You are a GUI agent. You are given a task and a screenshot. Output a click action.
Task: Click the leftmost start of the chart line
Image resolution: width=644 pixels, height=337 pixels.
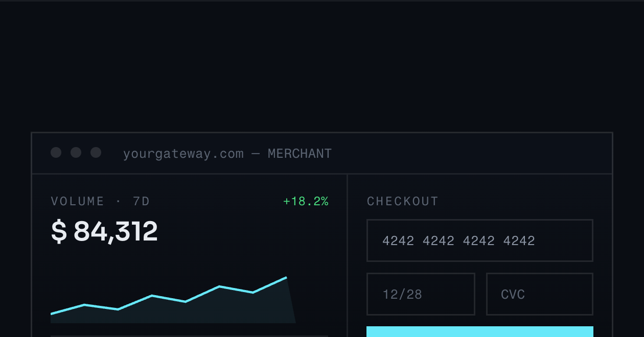point(52,314)
